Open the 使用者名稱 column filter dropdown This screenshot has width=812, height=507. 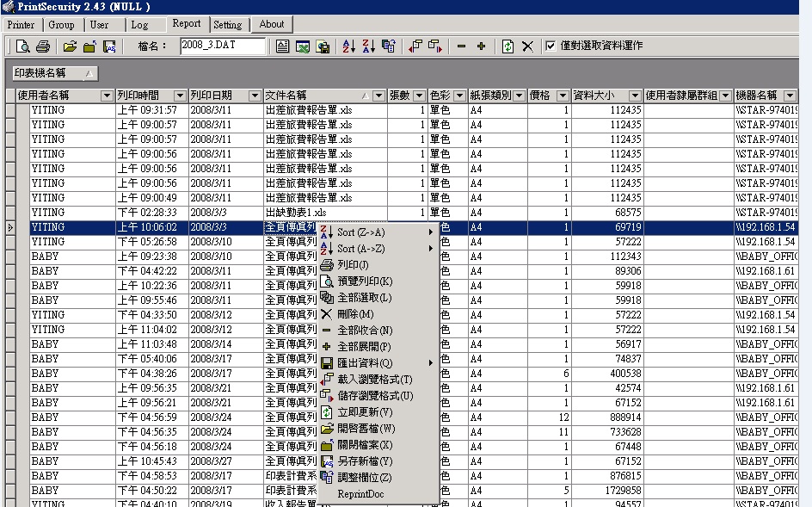pos(108,96)
